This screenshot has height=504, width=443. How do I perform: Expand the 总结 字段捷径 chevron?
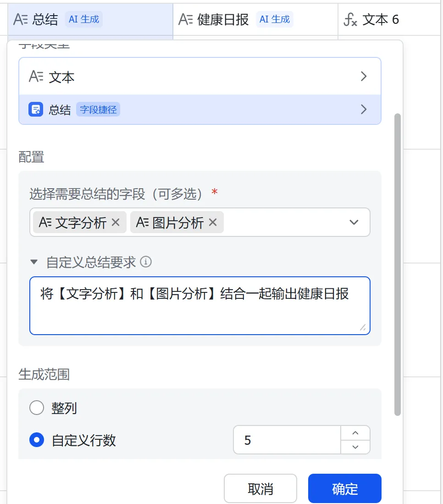(x=364, y=109)
